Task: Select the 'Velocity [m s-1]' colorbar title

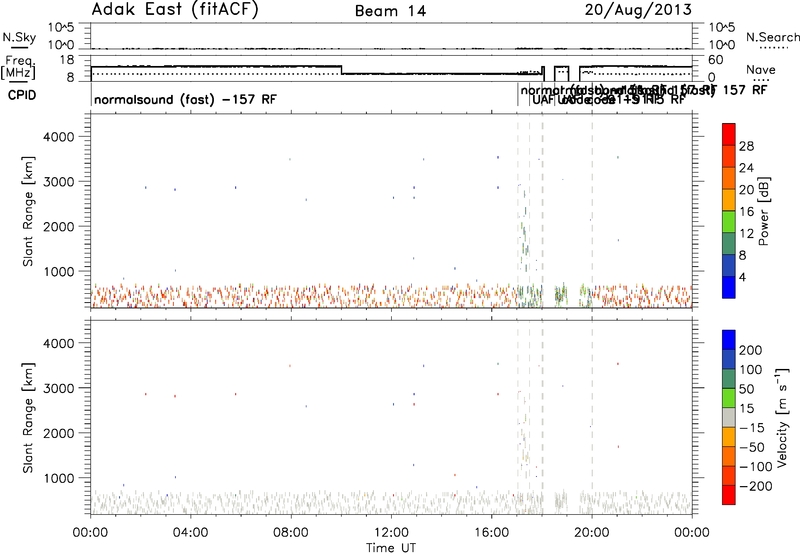Action: coord(781,417)
